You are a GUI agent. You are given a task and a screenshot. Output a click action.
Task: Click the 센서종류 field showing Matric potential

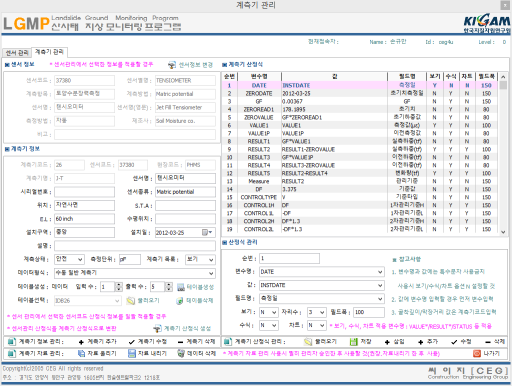pos(185,192)
